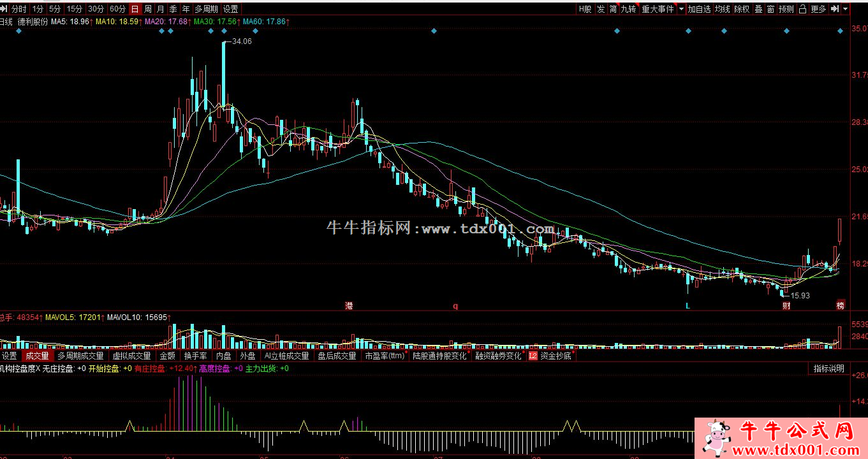Click the arrow-to-bar icon at top left
This screenshot has width=868, height=459.
(x=5, y=9)
